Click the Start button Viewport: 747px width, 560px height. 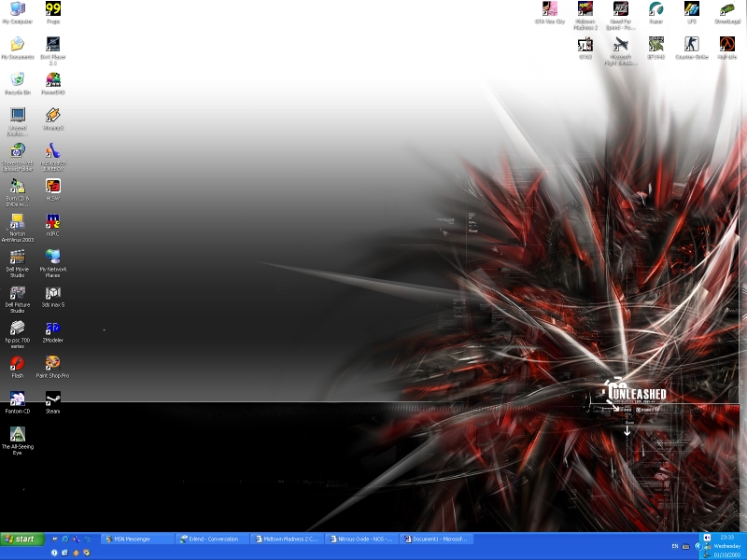point(22,539)
